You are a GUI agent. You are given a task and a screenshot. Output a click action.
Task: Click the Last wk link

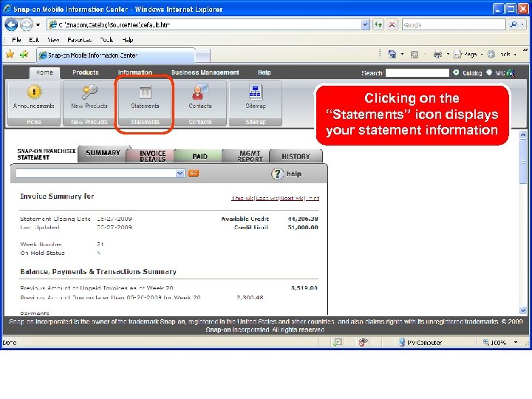click(267, 198)
